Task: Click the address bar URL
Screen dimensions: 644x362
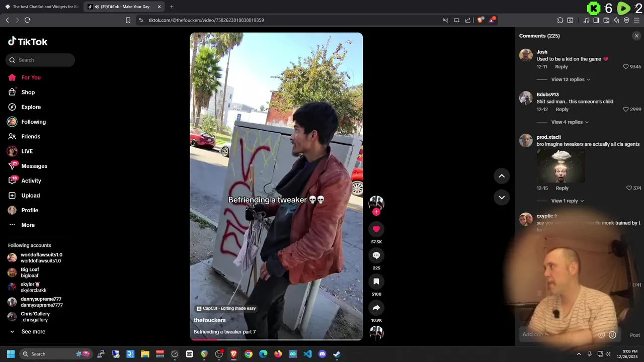Action: pos(206,20)
